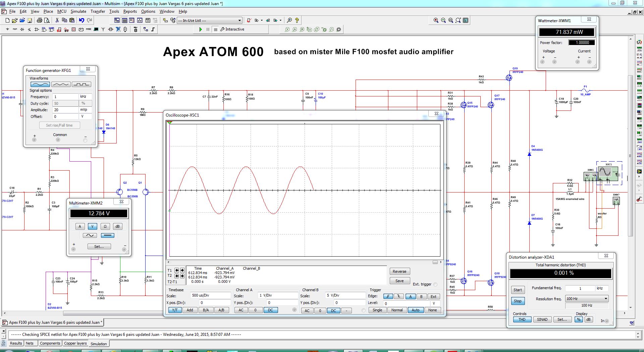Viewport: 644px width, 352px height.
Task: Select multimeter ohm mode
Action: click(105, 226)
